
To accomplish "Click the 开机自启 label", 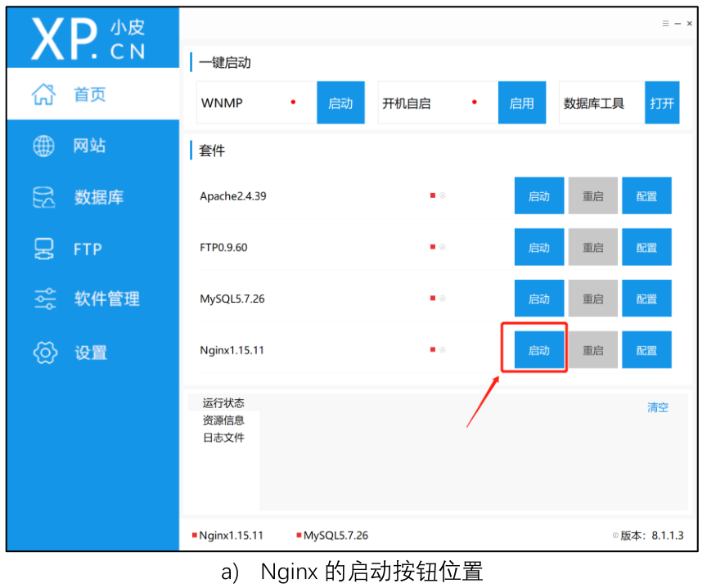I will click(x=406, y=103).
